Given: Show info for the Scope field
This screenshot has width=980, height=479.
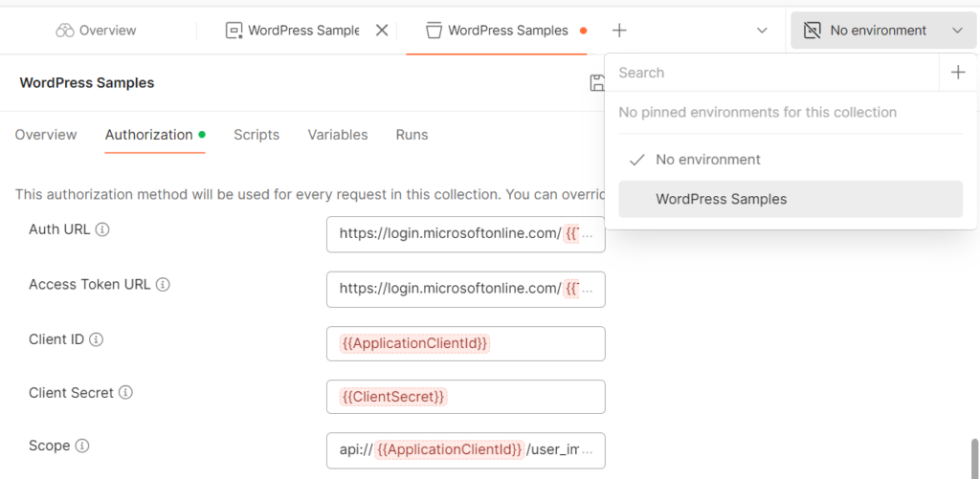Looking at the screenshot, I should pos(82,446).
